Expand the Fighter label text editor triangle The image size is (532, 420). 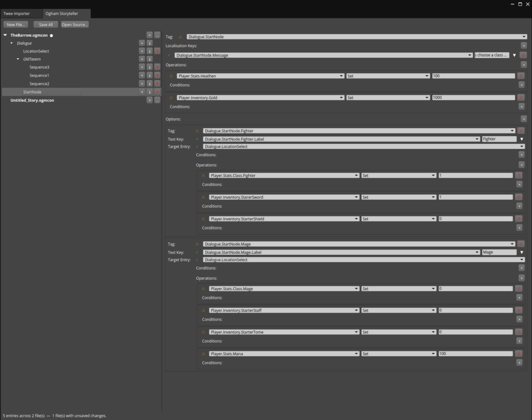tap(522, 139)
